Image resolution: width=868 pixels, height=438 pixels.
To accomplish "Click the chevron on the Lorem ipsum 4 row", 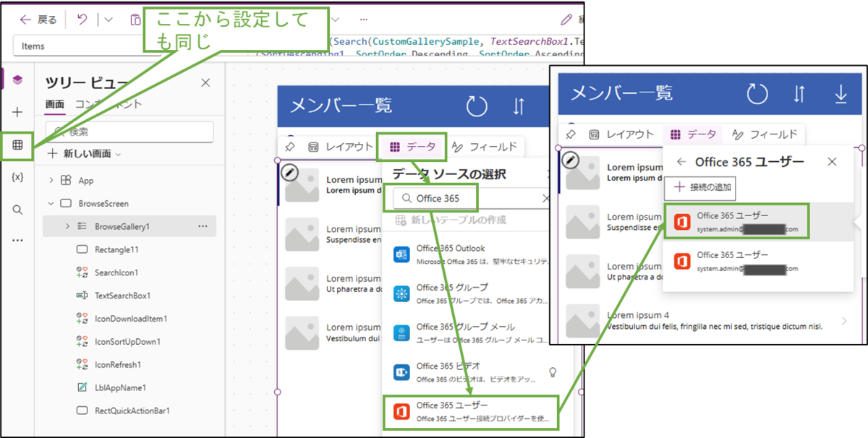I will coord(845,321).
